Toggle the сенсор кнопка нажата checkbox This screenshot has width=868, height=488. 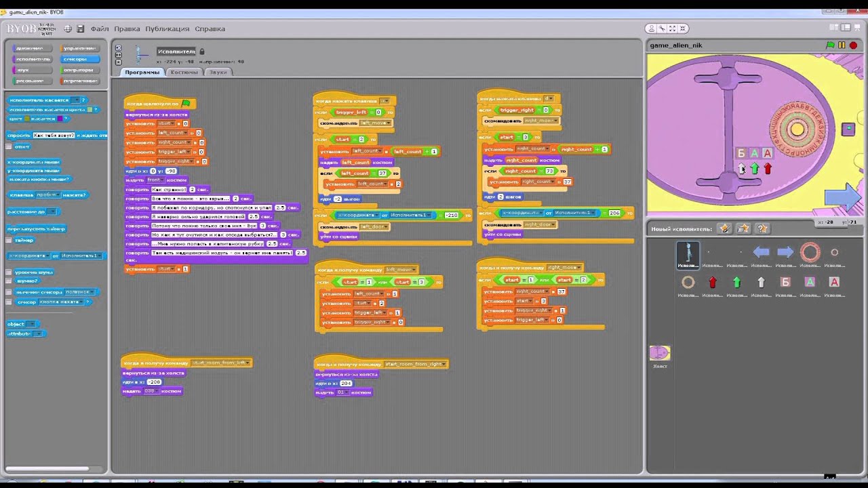9,302
